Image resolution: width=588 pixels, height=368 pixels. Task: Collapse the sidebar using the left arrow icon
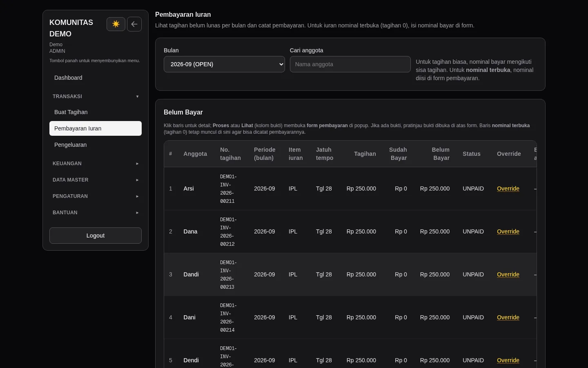pyautogui.click(x=134, y=24)
